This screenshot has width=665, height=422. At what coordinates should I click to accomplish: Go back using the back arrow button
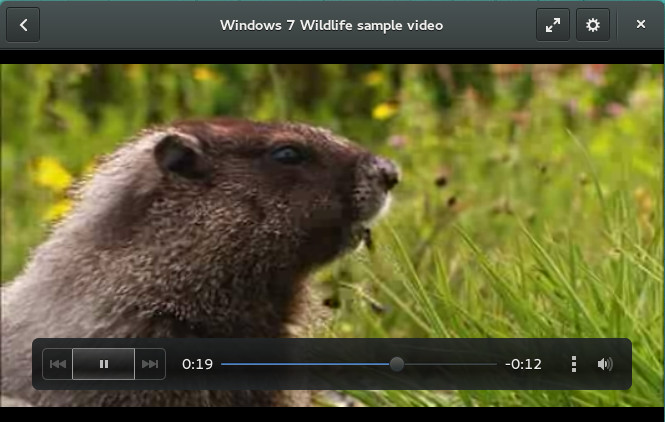[x=23, y=25]
